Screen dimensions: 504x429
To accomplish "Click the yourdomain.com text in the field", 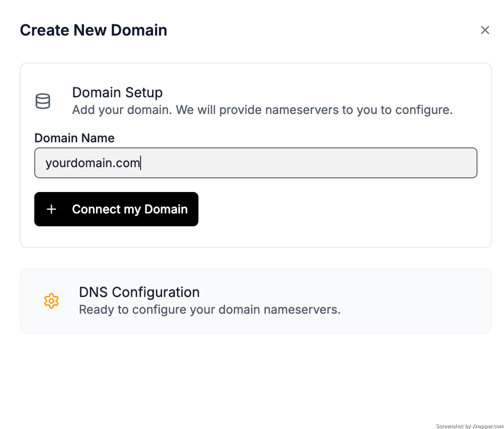I will pos(92,163).
